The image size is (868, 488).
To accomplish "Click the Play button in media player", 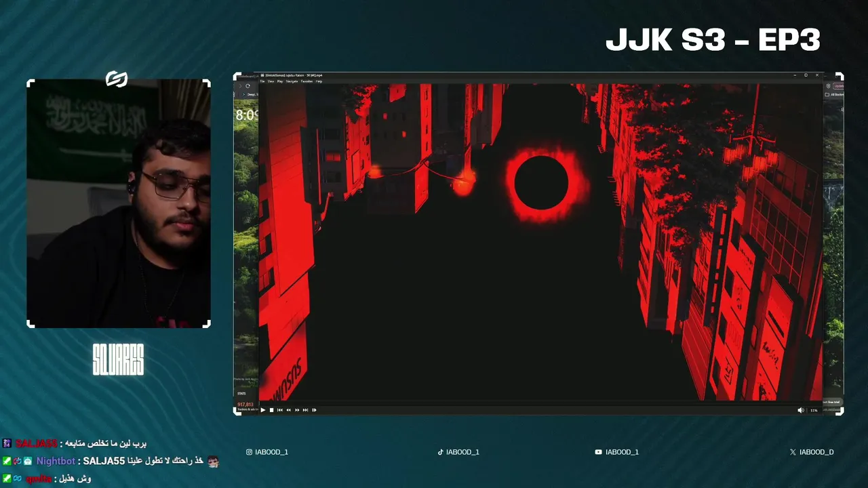I will [x=263, y=410].
